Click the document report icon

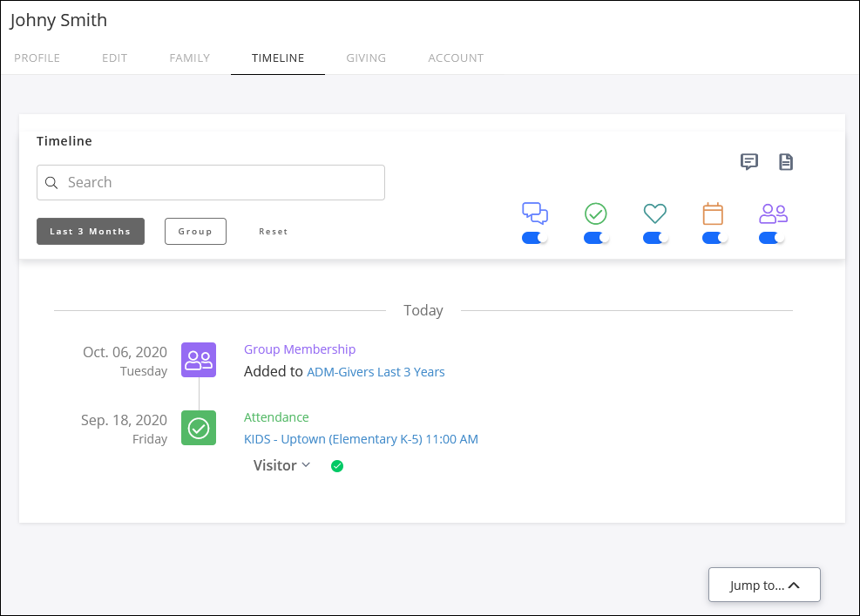click(x=786, y=161)
